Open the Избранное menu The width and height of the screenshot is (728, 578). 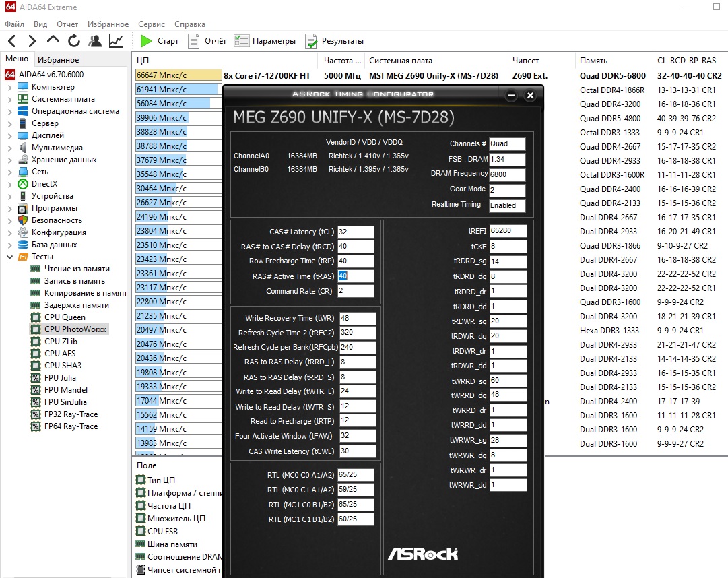pos(108,24)
